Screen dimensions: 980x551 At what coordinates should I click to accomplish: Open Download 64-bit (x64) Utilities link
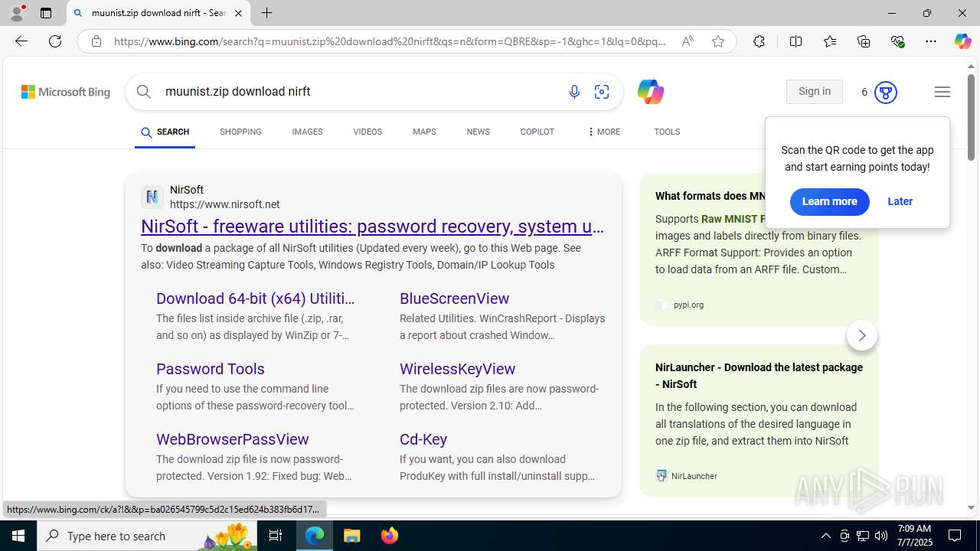255,298
